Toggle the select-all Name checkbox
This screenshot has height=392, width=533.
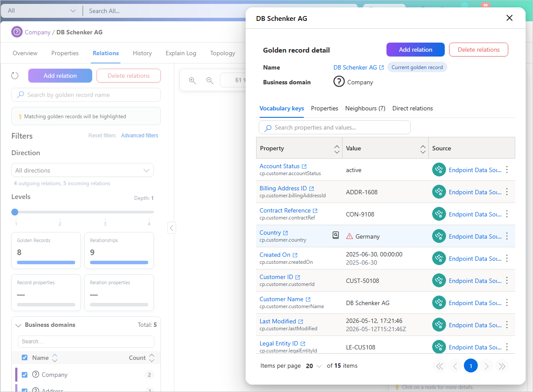(x=25, y=358)
